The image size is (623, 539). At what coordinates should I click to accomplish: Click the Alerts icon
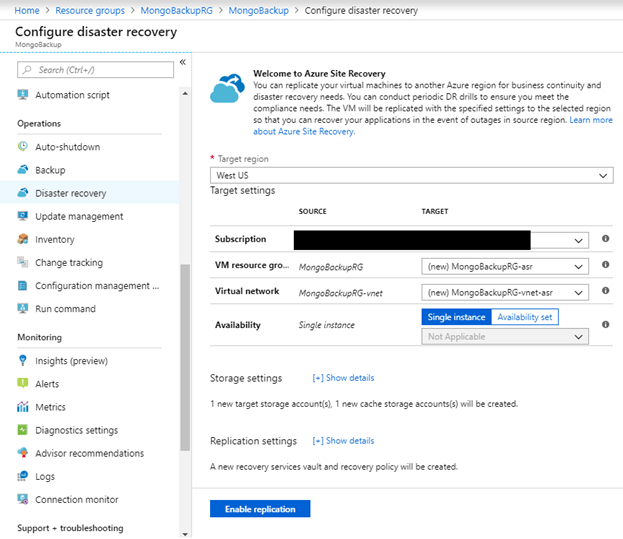(x=23, y=383)
